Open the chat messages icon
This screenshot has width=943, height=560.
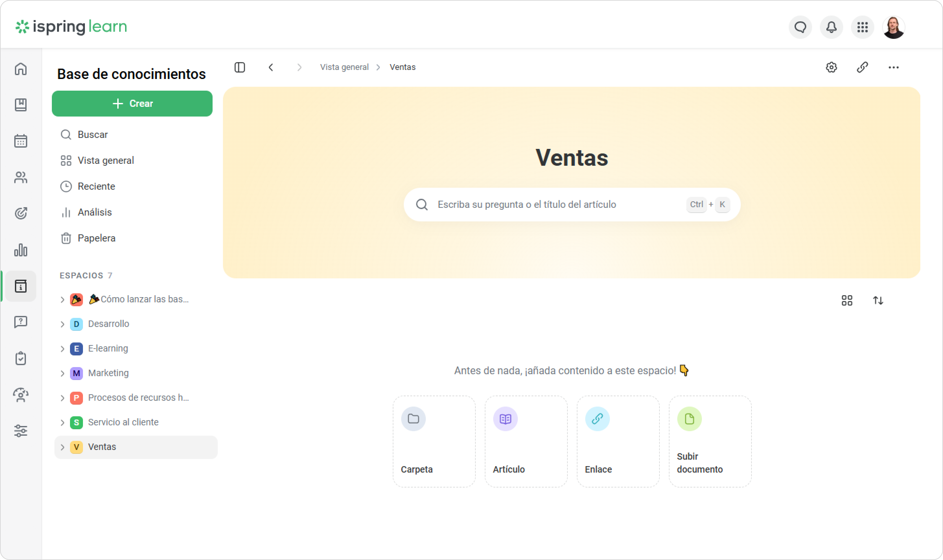pos(800,27)
